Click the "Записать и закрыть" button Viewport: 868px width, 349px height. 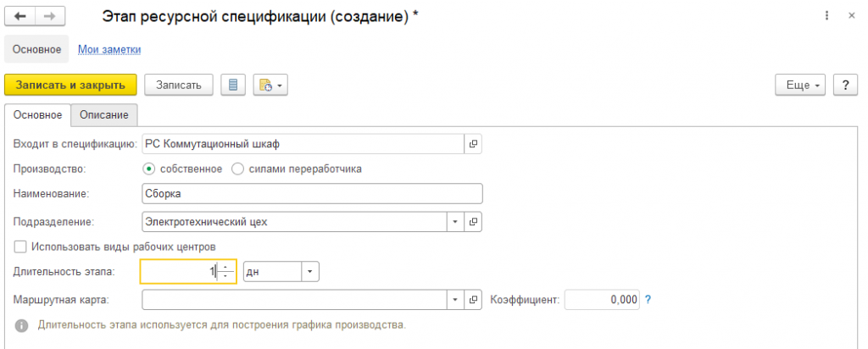70,86
